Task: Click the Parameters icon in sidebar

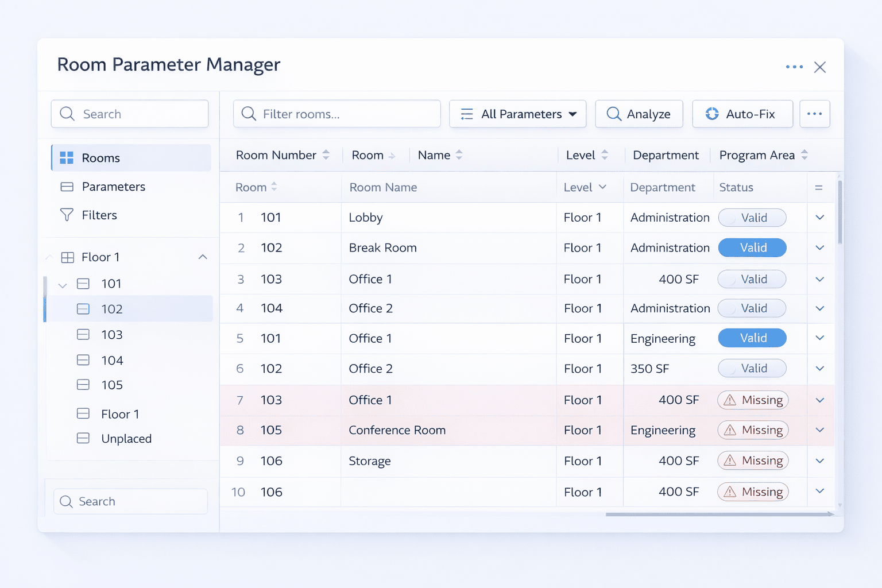Action: (x=67, y=187)
